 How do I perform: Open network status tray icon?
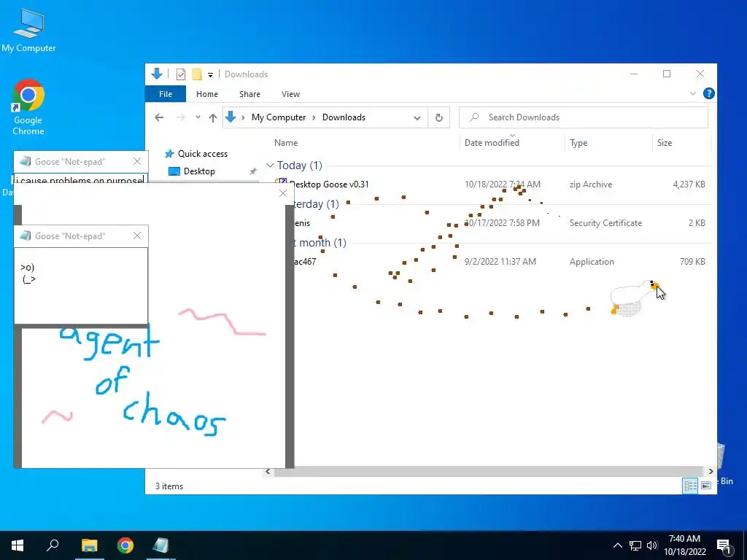point(635,545)
